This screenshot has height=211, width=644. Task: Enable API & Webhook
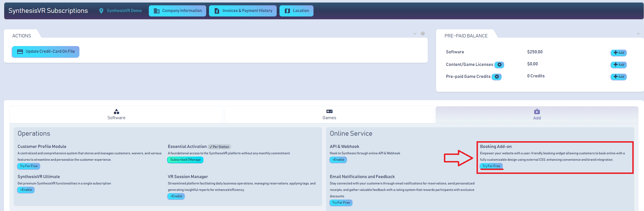click(338, 160)
